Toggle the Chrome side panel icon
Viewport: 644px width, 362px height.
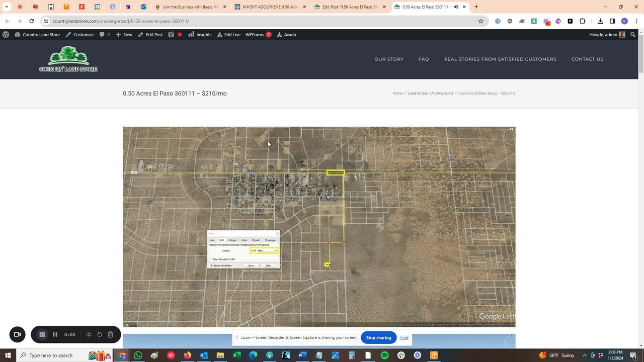pos(612,21)
